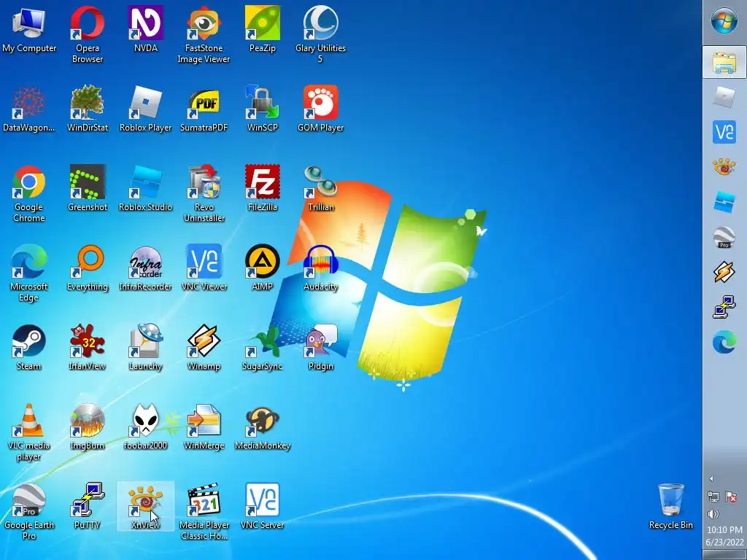Click the IrfanView desktop shortcut
This screenshot has width=747, height=560.
tap(88, 348)
